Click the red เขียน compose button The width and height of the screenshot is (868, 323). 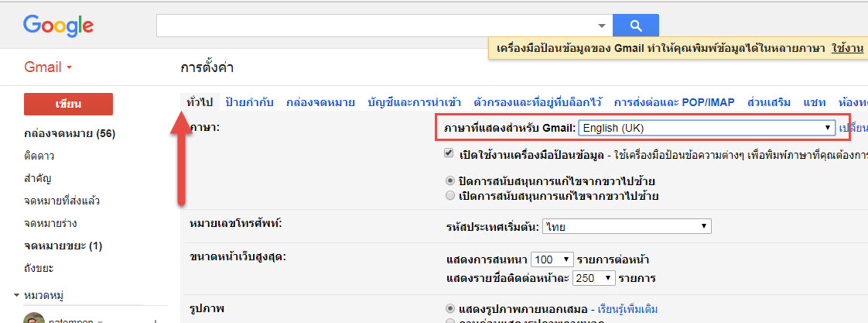[69, 104]
